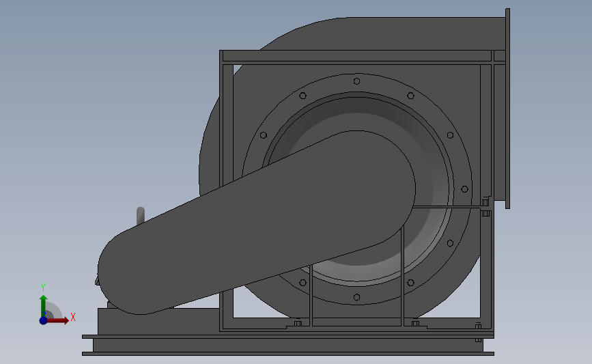This screenshot has width=592, height=364.
Task: Click the blue Z axis ball of the triad
Action: 44,320
